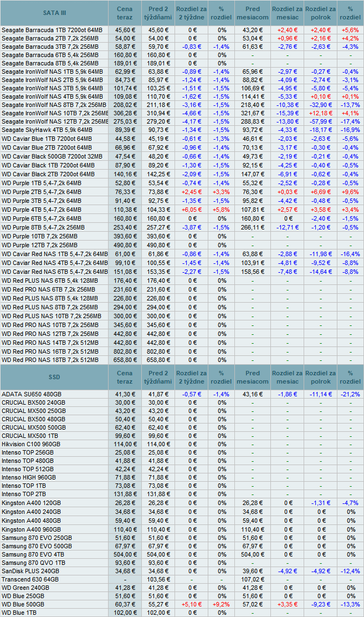This screenshot has height=617, width=364.
Task: Click WD Blue 250GB
Action: pos(23,596)
